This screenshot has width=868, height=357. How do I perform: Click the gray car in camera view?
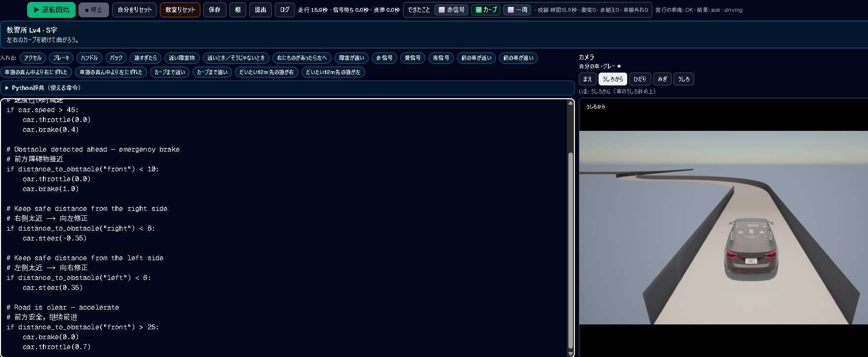click(x=751, y=250)
